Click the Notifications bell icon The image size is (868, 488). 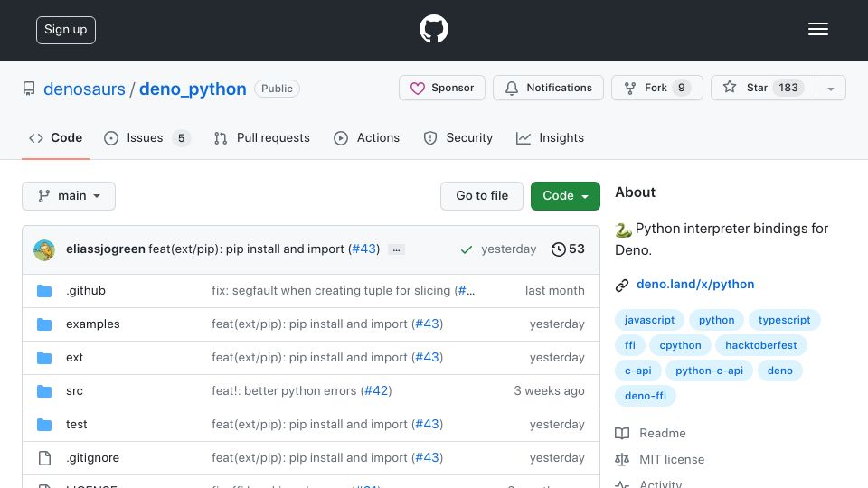pyautogui.click(x=512, y=88)
